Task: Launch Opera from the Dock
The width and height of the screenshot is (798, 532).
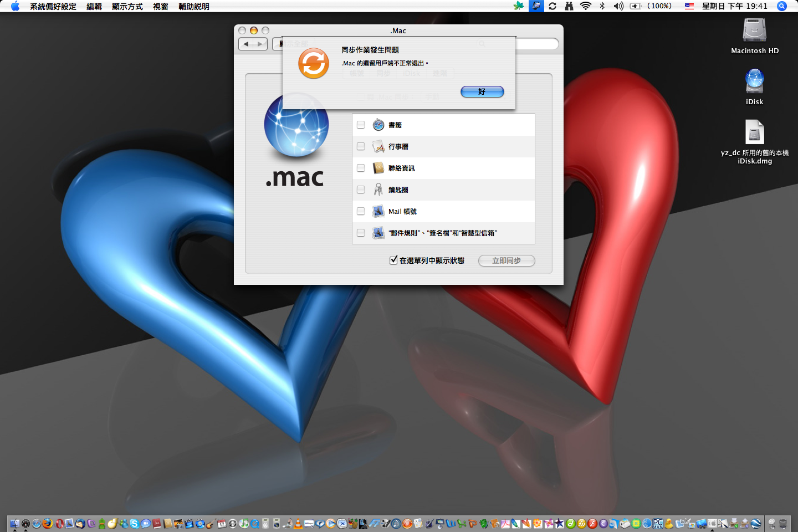Action: [59, 523]
